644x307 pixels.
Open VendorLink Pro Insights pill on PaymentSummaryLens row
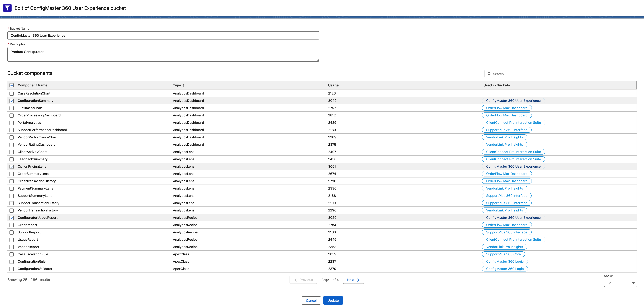click(505, 189)
